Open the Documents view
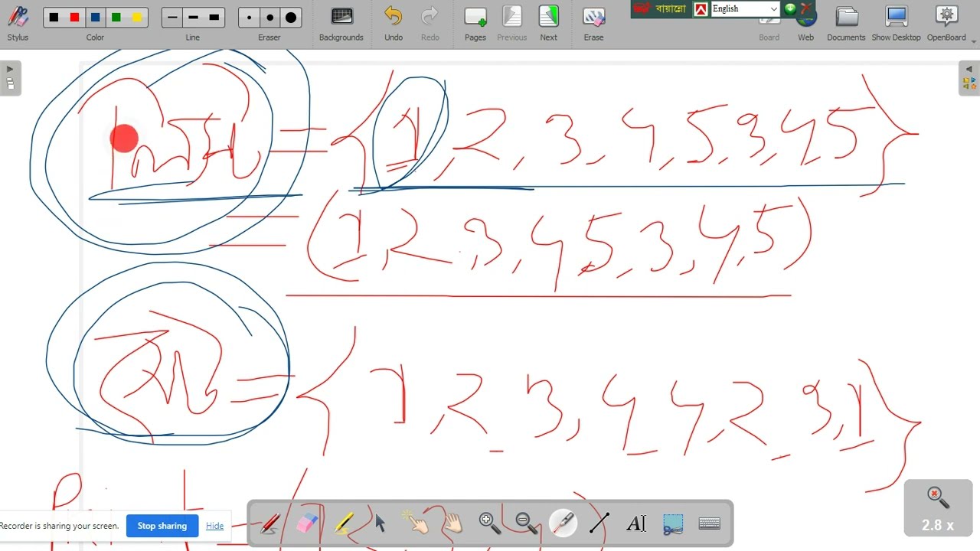 point(846,23)
